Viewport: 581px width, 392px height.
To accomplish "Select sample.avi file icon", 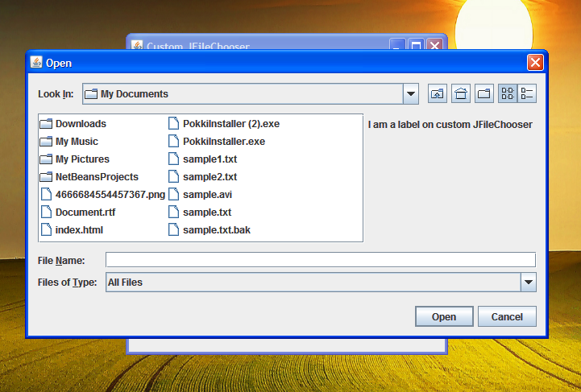I will (173, 194).
